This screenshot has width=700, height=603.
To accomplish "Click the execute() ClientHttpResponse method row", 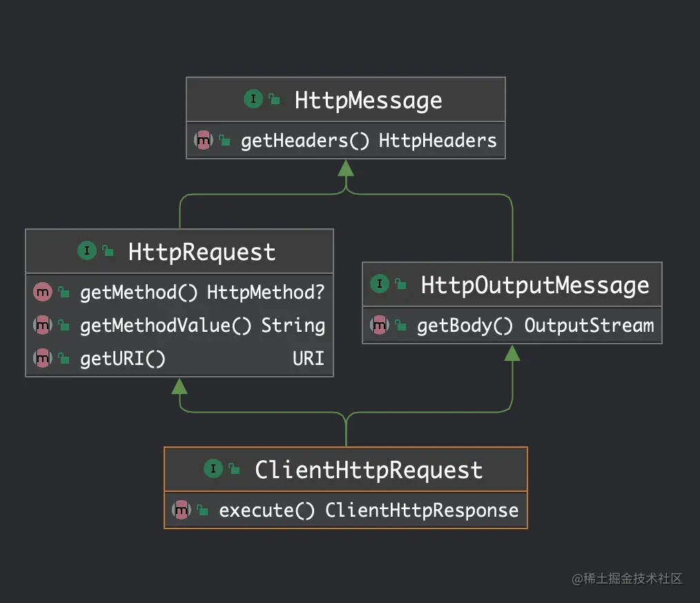I will point(368,511).
